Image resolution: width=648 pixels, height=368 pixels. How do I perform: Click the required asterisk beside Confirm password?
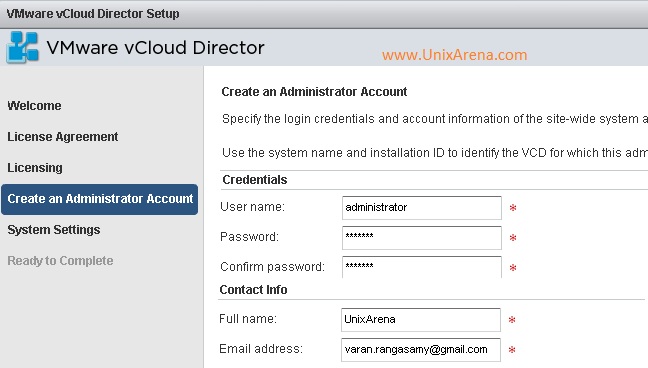coord(513,268)
